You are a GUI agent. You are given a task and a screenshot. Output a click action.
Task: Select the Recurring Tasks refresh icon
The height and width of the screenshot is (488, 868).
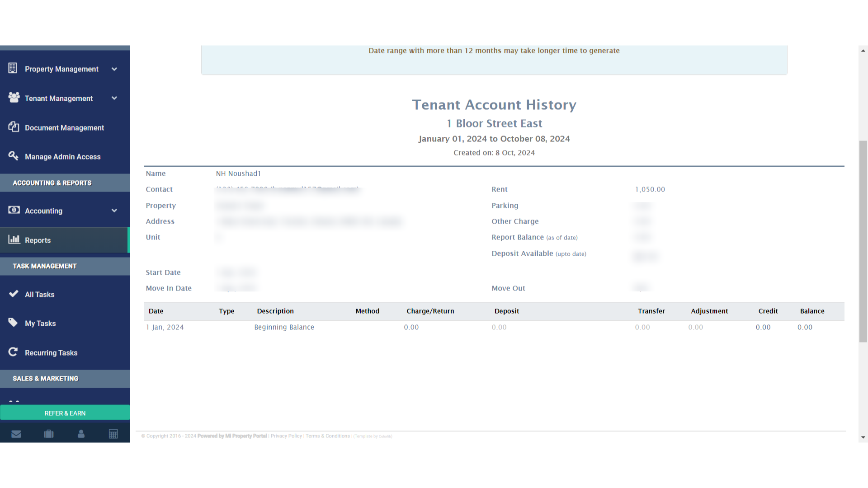(13, 352)
